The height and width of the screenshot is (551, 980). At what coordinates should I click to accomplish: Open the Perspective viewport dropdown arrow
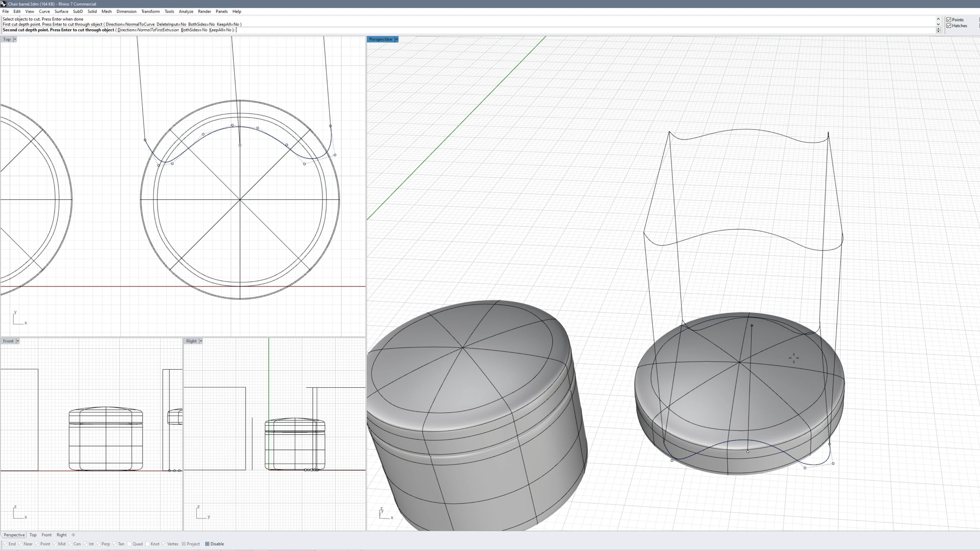pyautogui.click(x=396, y=39)
